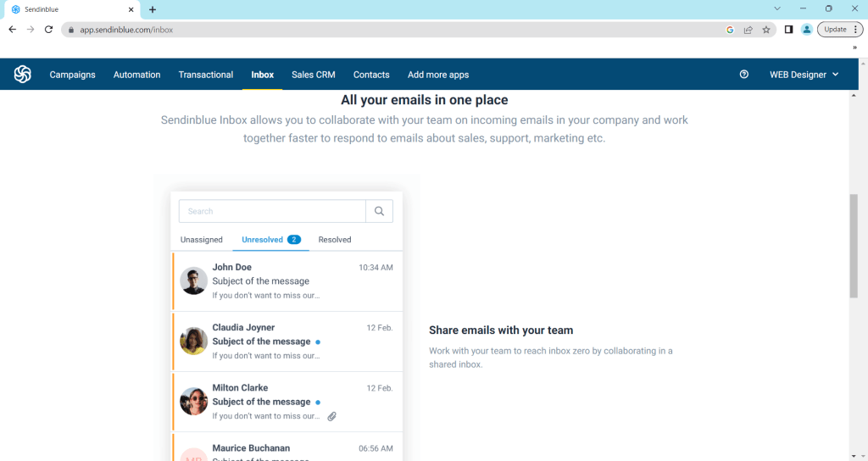The image size is (868, 461).
Task: Expand the WEB Designer account dropdown
Action: pos(804,75)
